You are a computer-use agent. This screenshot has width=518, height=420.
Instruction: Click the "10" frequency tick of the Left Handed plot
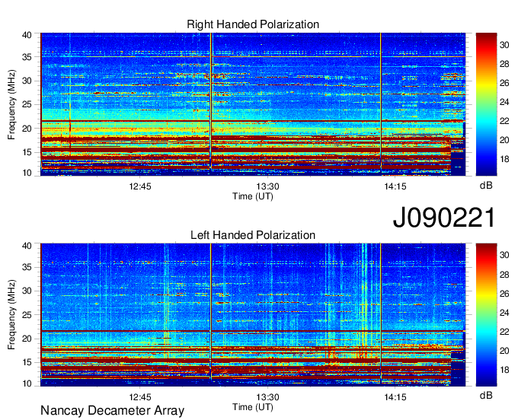click(27, 383)
